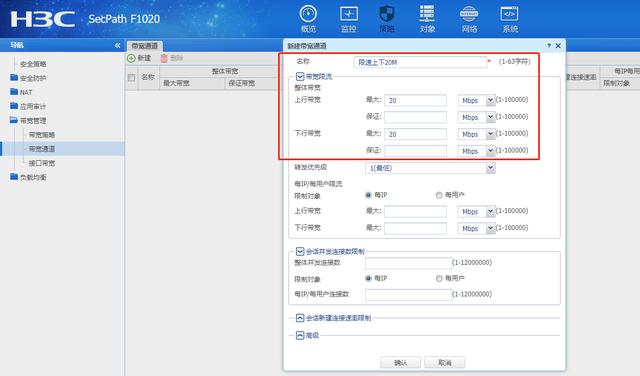Select 每IP radio in 会话并发连接数限制 section
Screen dimensions: 640x376
click(x=369, y=278)
